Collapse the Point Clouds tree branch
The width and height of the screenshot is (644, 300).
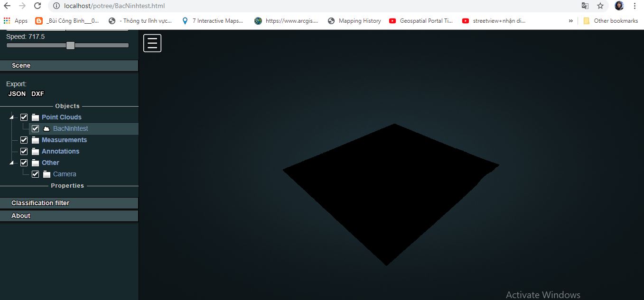tap(11, 117)
